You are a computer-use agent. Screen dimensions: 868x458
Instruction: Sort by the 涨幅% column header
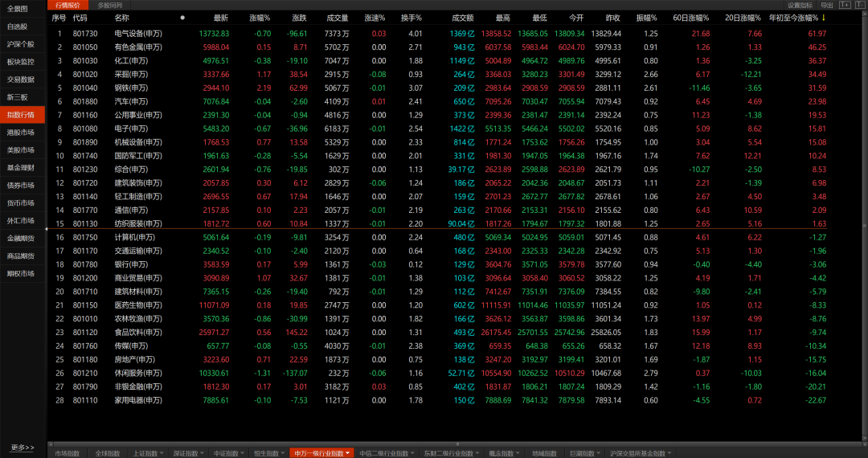point(260,18)
